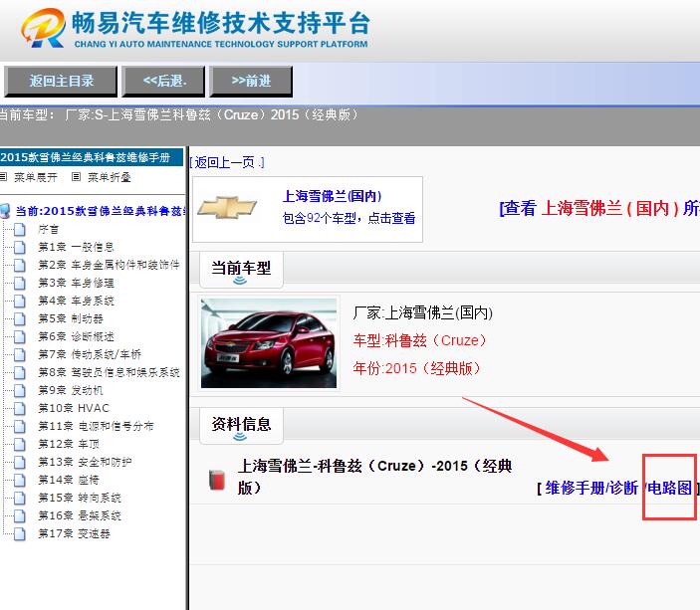Open 第3章 车身修理
The height and width of the screenshot is (610, 700).
[x=76, y=283]
